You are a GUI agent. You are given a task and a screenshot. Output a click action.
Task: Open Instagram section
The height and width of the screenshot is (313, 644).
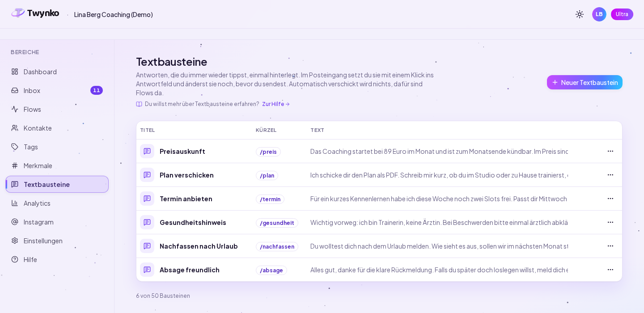click(x=57, y=222)
